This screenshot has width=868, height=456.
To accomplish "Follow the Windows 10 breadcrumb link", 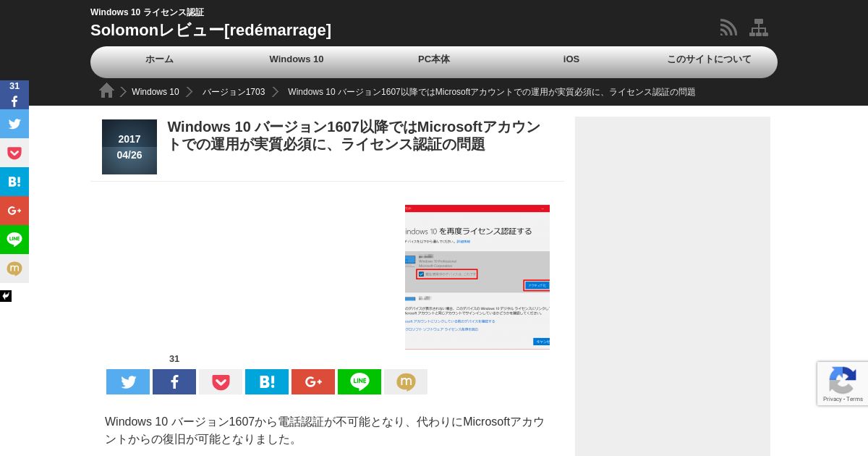I will tap(156, 92).
